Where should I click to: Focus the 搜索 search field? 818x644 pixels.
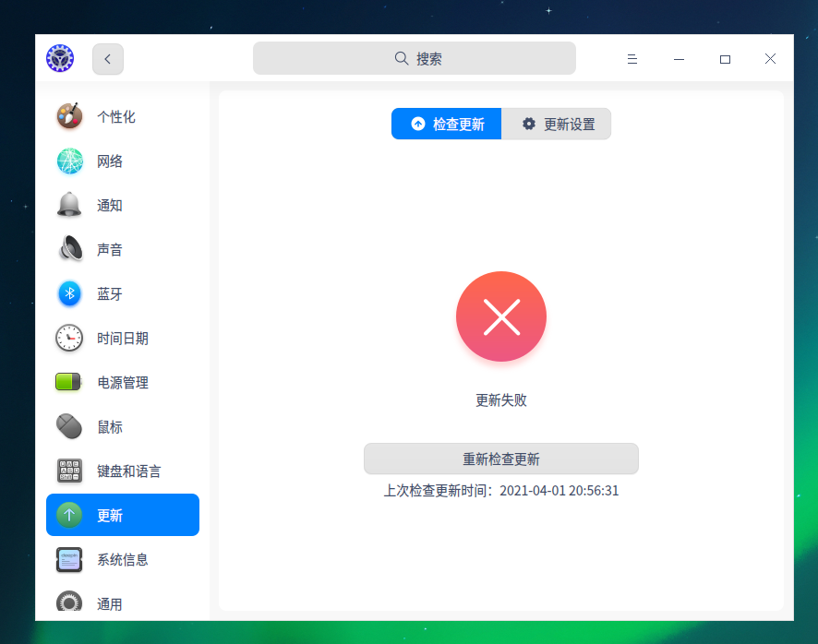[415, 58]
